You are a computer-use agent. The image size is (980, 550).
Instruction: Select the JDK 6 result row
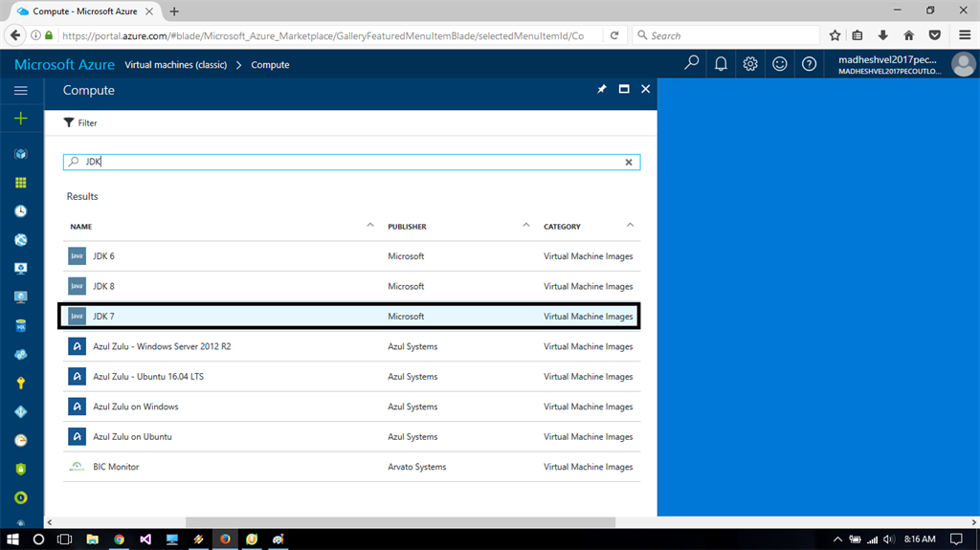352,256
